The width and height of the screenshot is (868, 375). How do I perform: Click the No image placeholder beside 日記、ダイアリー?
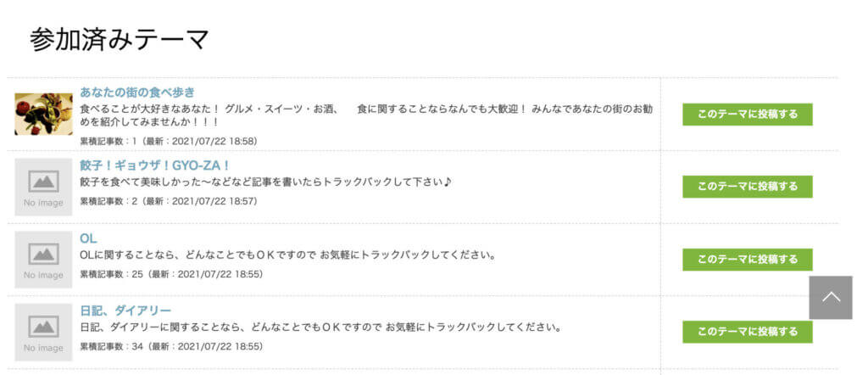[x=43, y=332]
